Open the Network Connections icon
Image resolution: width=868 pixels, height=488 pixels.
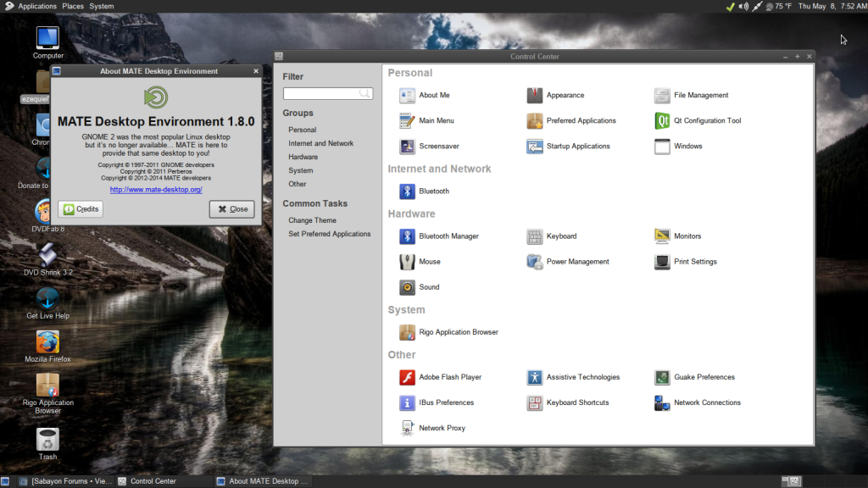coord(662,402)
